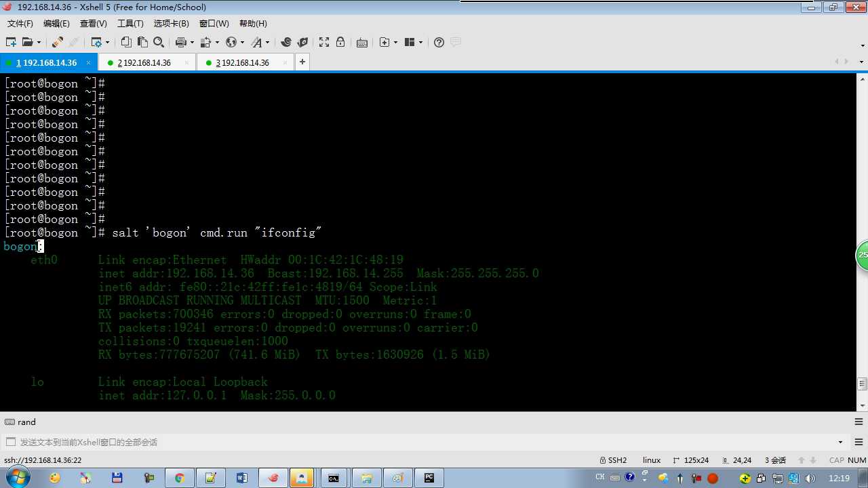Click the salt 'bogon' cmd.run command line
Screen dimensions: 868x488
163,232
